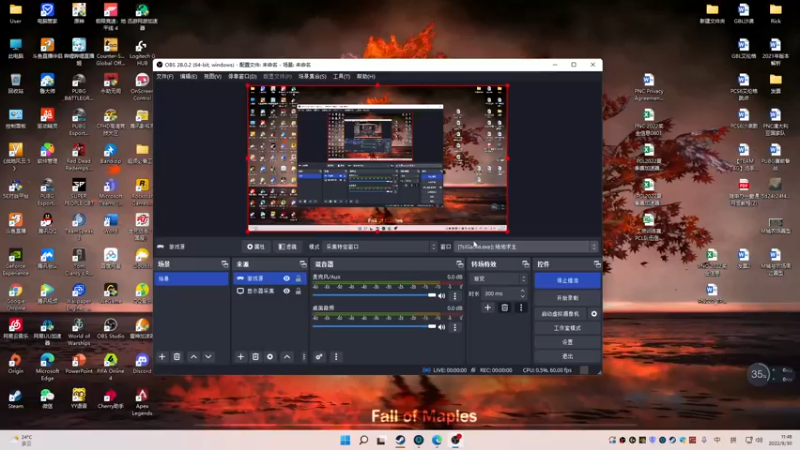Screen dimensions: 800x450
Task: Open Mic/Aux channel options three-dots button
Action: point(455,295)
